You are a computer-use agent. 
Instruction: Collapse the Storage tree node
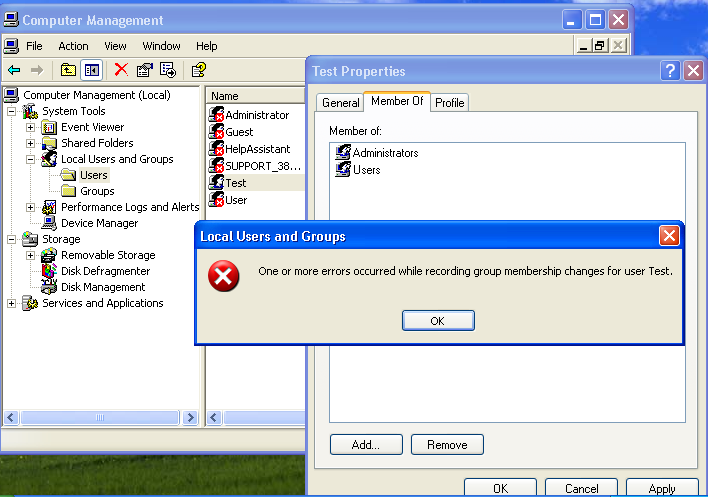coord(12,239)
